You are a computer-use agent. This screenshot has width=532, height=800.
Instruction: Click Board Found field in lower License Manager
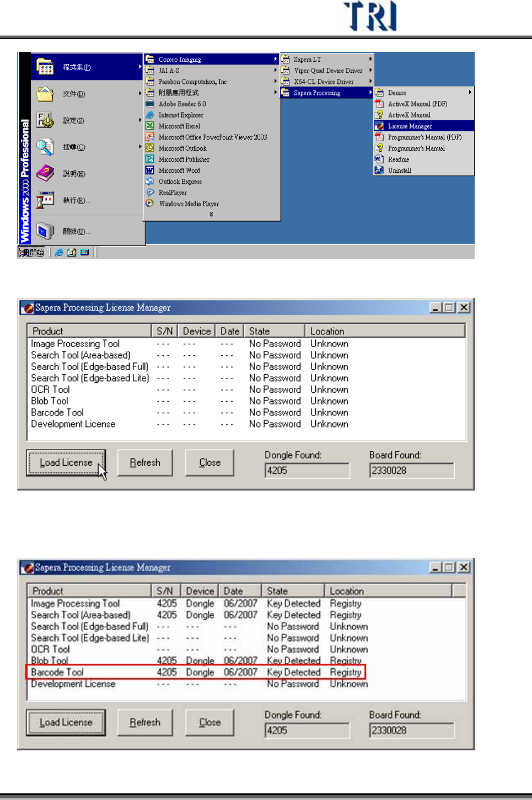point(412,730)
